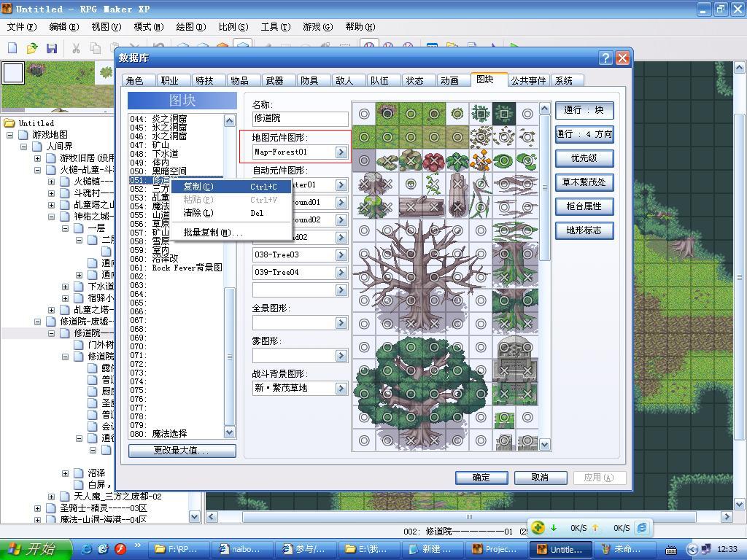The width and height of the screenshot is (747, 560).
Task: Open the Windows Start button
Action: tap(36, 549)
